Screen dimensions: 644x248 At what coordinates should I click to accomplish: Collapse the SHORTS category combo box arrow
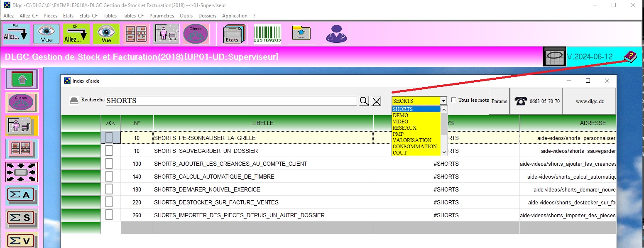coord(443,101)
